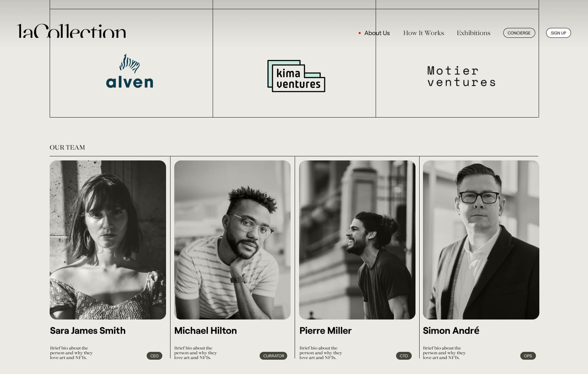This screenshot has width=588, height=374.
Task: Click the laCollection logo
Action: [x=71, y=31]
